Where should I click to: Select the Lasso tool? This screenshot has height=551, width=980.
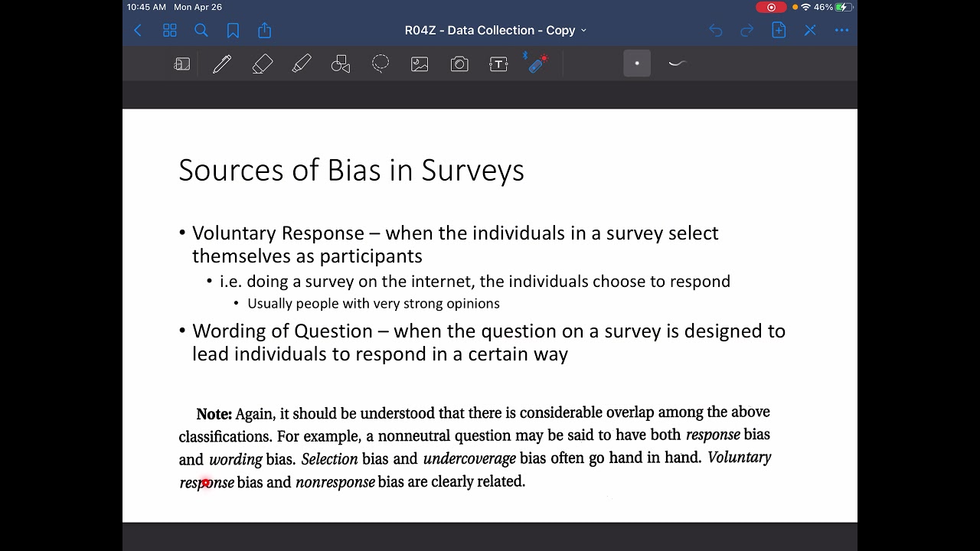pos(381,64)
